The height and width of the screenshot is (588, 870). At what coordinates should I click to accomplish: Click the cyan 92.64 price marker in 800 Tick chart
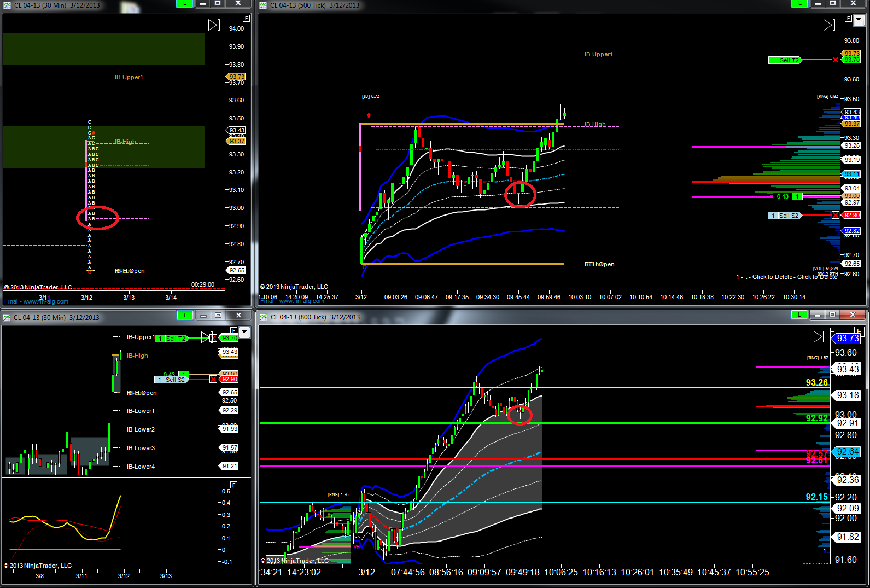pyautogui.click(x=847, y=452)
